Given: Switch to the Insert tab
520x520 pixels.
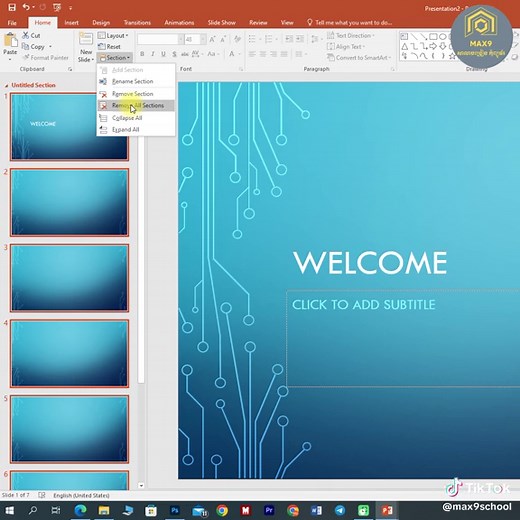Looking at the screenshot, I should click(x=71, y=23).
